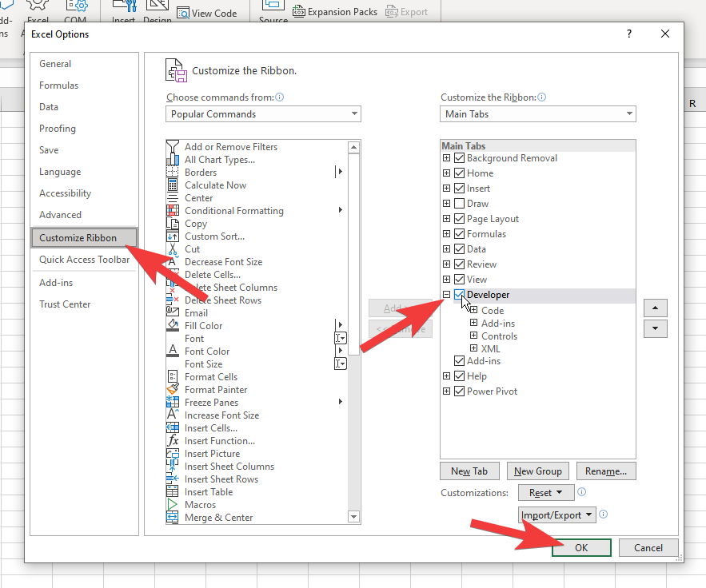Click the Fill Color command
The height and width of the screenshot is (588, 706).
[204, 326]
